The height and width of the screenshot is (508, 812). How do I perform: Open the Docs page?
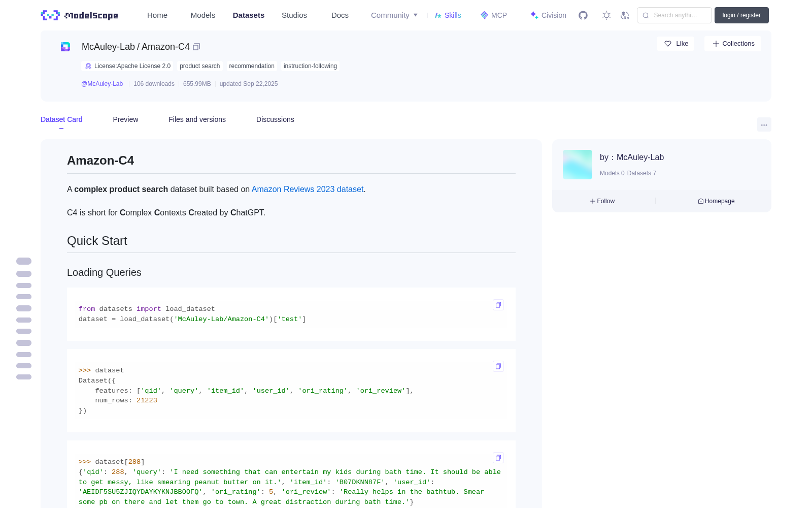tap(340, 15)
